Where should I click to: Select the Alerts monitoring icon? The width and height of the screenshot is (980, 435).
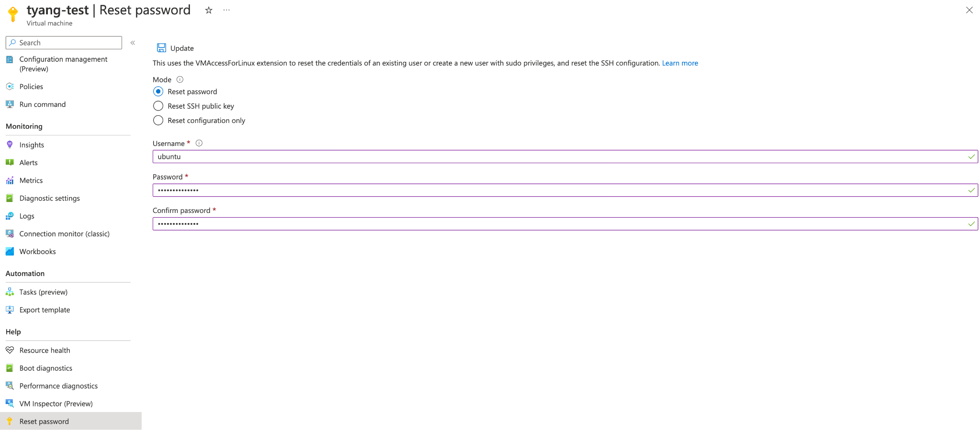point(10,162)
